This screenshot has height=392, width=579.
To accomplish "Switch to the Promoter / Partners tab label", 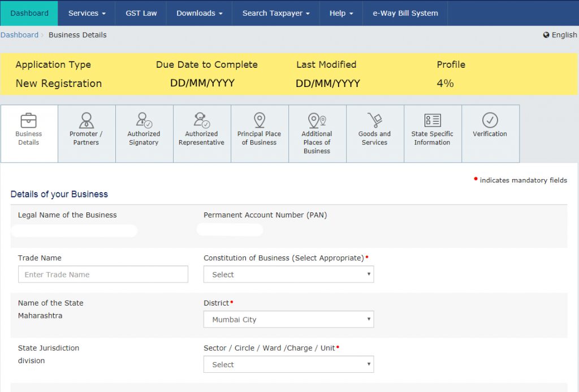I will tap(86, 138).
